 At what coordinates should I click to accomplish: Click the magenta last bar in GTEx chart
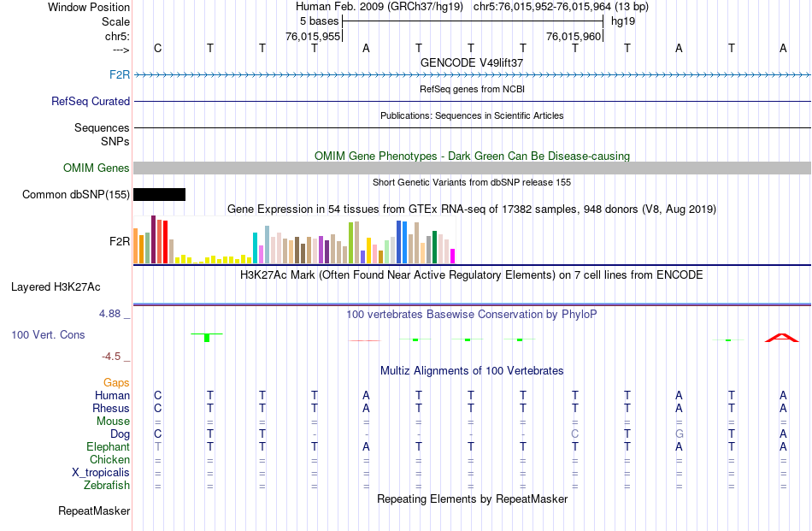(453, 257)
